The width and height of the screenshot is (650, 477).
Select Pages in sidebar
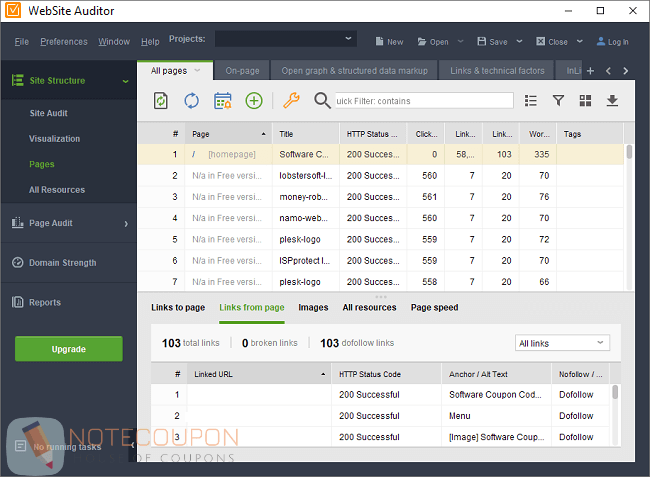41,165
